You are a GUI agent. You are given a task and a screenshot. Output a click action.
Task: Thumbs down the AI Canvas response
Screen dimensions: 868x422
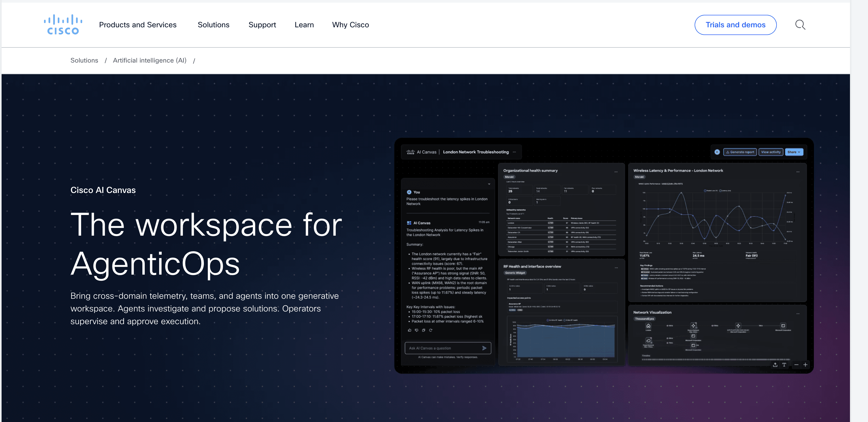tap(417, 330)
